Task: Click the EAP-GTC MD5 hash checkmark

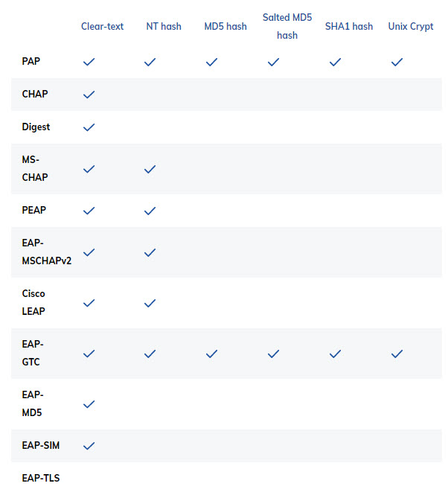Action: (x=212, y=354)
